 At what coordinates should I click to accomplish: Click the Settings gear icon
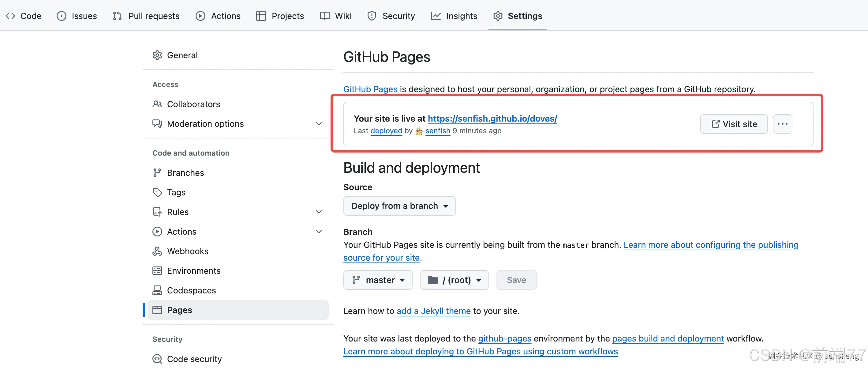[x=498, y=16]
